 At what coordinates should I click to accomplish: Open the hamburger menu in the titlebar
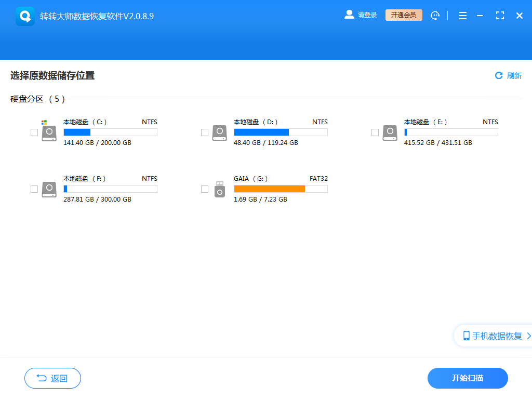click(x=462, y=15)
